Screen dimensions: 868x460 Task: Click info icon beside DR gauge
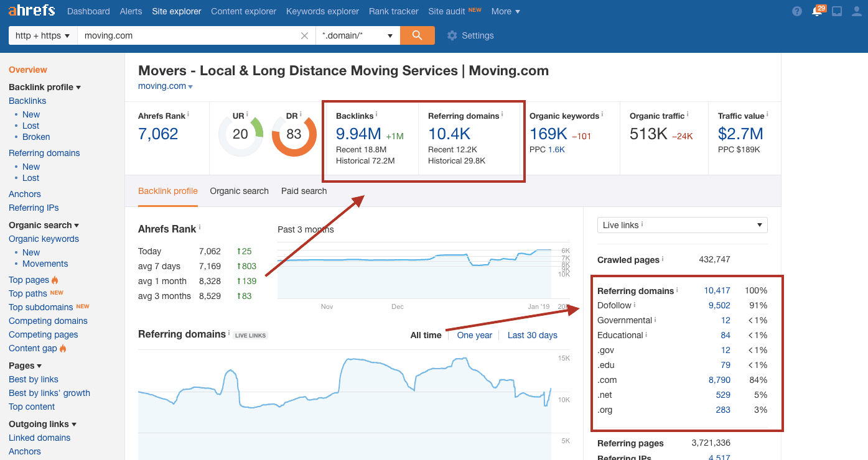coord(301,114)
